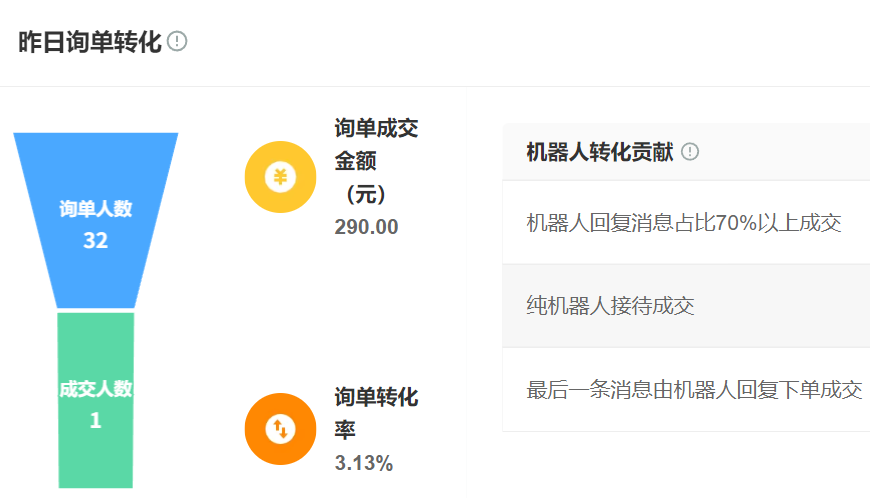Click the （元） unit text
This screenshot has width=870, height=498.
[366, 193]
